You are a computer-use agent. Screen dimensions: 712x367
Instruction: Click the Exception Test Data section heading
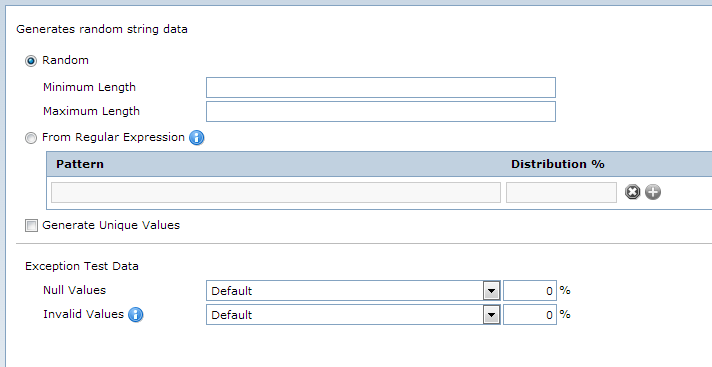click(x=82, y=266)
